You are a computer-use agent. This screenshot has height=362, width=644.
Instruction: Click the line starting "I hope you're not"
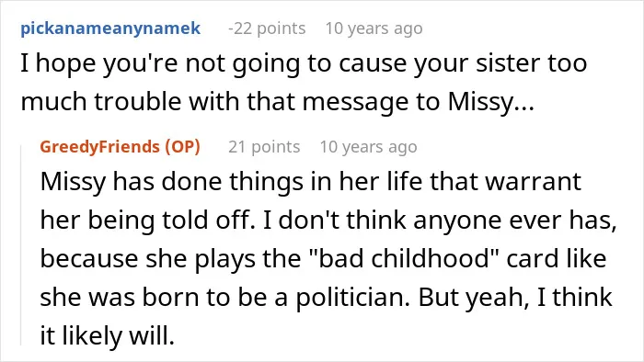point(304,63)
